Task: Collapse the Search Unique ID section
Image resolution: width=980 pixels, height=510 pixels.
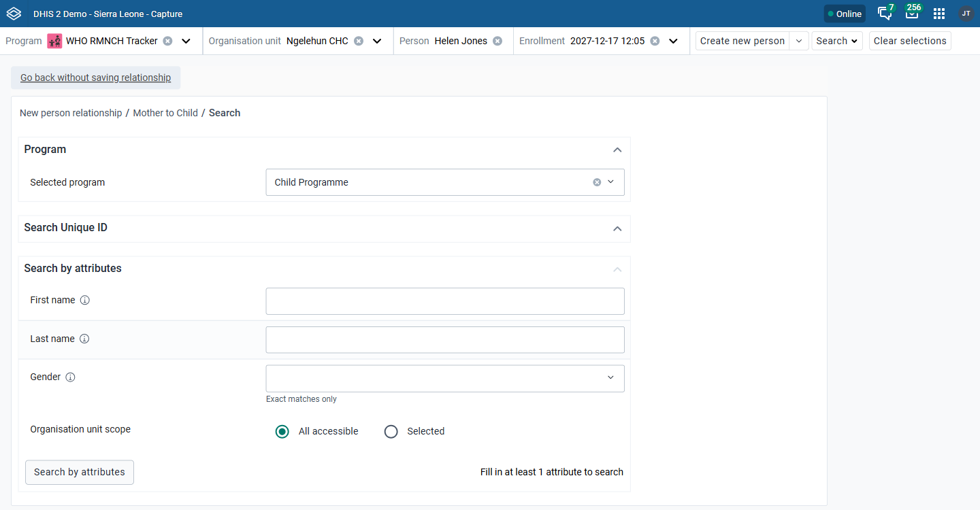Action: point(617,228)
